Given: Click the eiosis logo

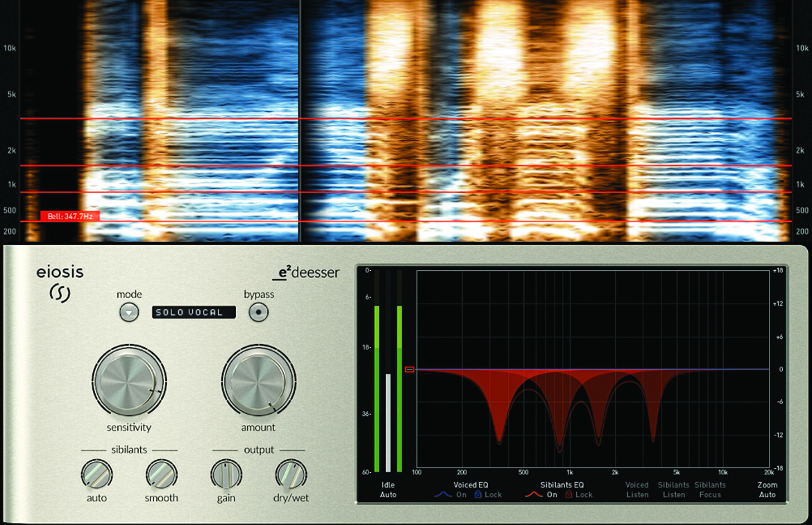Looking at the screenshot, I should [60, 283].
